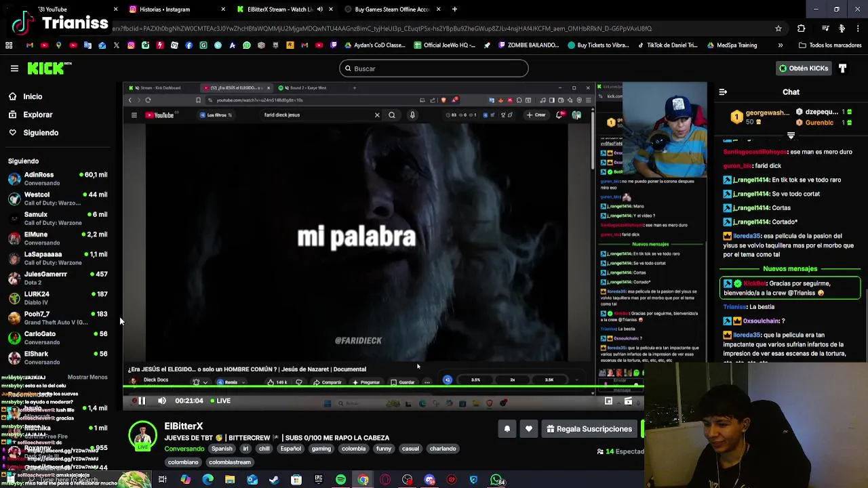The height and width of the screenshot is (488, 868).
Task: Click the Nuevos mensajes divider button
Action: (790, 269)
